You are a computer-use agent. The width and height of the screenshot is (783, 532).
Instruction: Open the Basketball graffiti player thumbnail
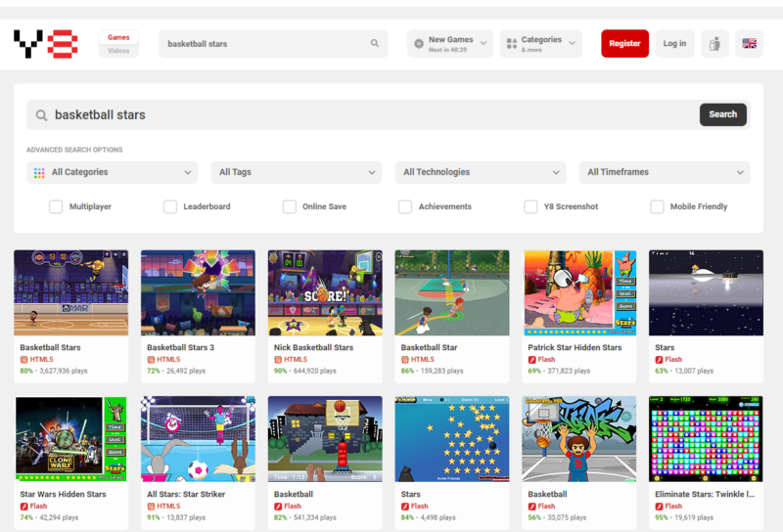pyautogui.click(x=579, y=439)
